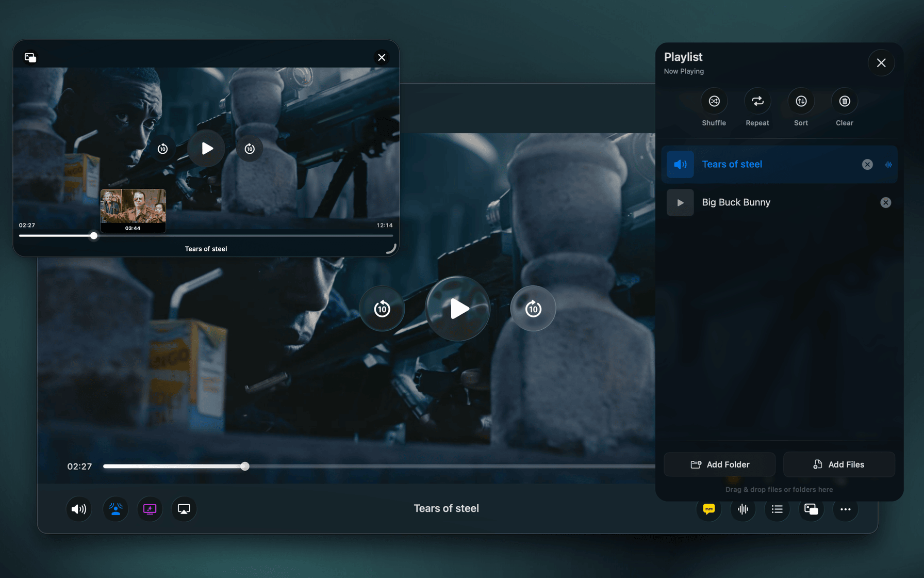This screenshot has width=924, height=578.
Task: Open the video enhancement settings icon
Action: pos(149,509)
